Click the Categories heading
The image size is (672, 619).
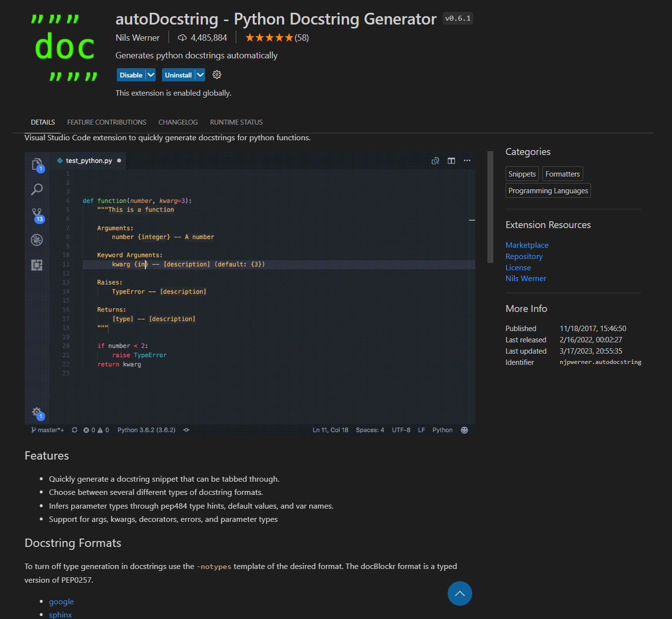528,152
